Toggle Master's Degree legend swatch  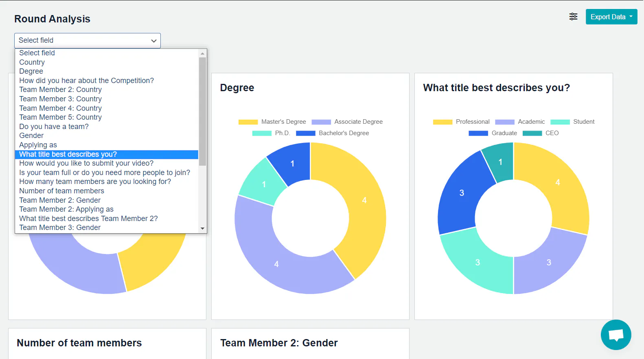click(x=248, y=122)
